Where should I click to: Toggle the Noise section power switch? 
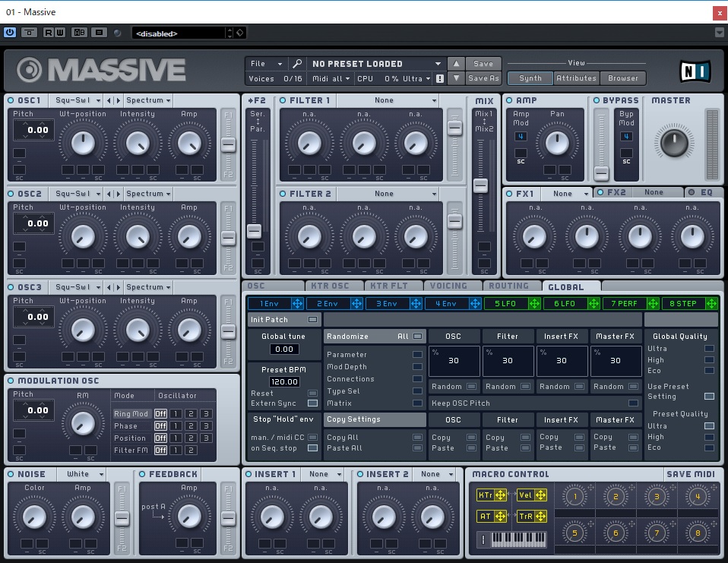11,474
